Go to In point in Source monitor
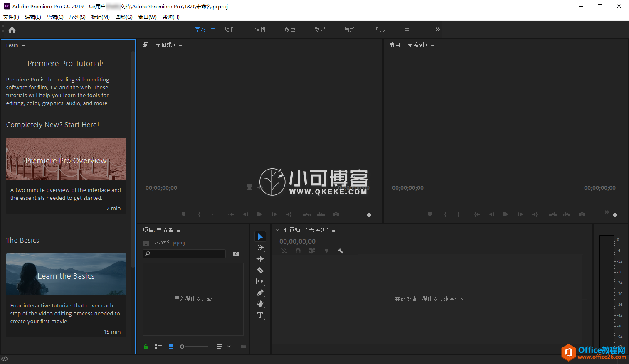The width and height of the screenshot is (629, 364). pyautogui.click(x=231, y=214)
